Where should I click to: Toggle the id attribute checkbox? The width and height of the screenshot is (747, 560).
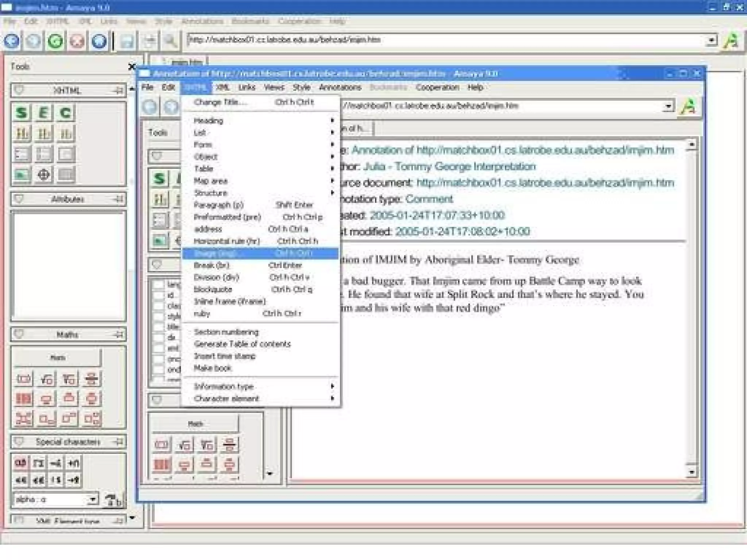[x=159, y=295]
